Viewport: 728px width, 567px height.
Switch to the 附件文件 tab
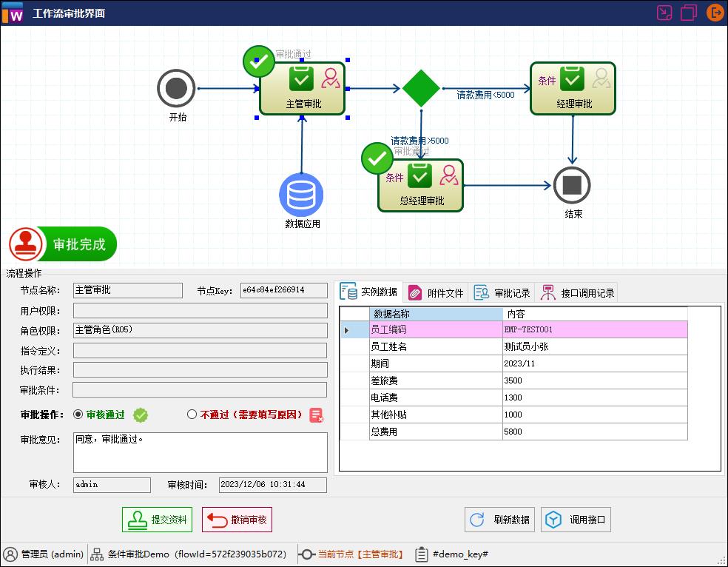[x=437, y=293]
